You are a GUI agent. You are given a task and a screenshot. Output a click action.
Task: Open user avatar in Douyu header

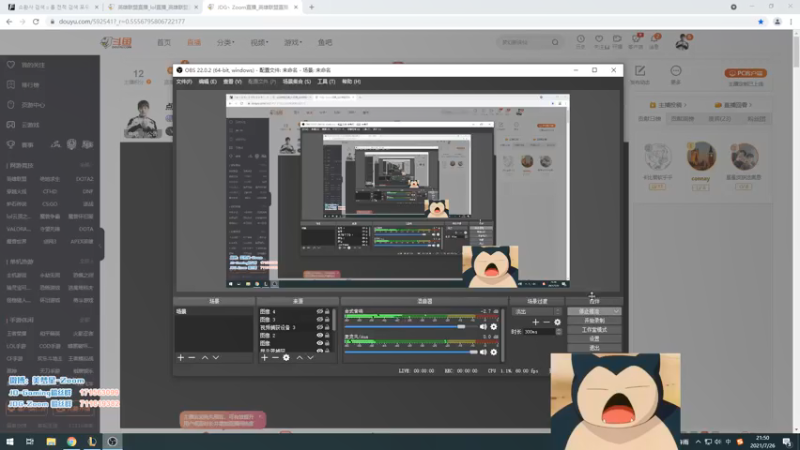[x=682, y=42]
